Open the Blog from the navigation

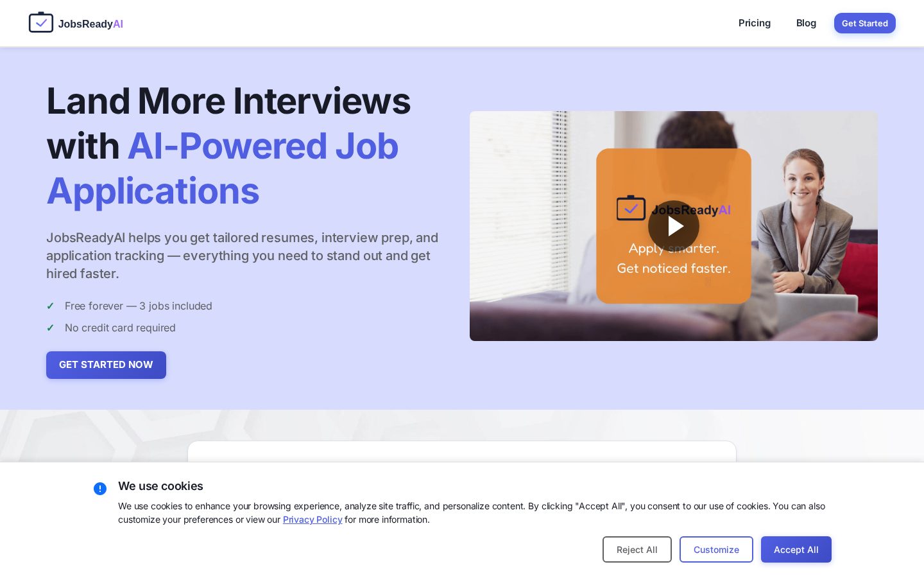[806, 23]
